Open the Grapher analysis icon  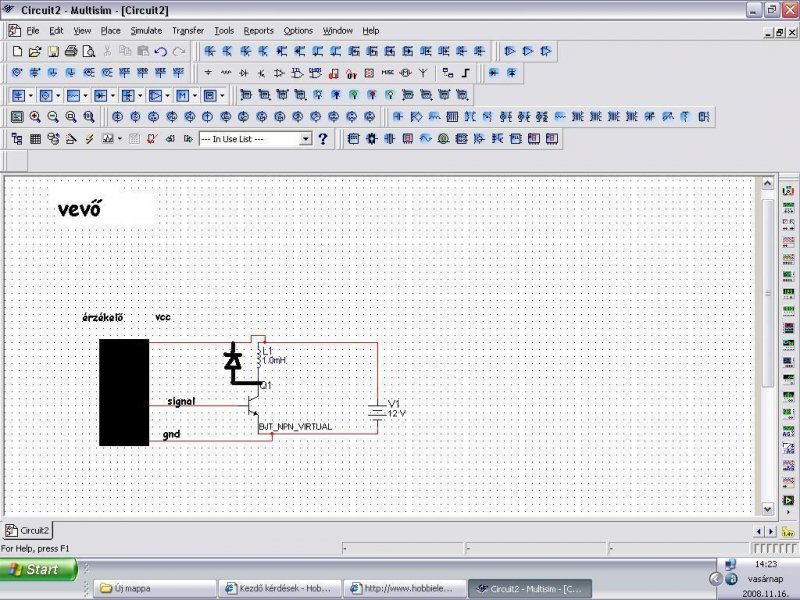coord(107,139)
